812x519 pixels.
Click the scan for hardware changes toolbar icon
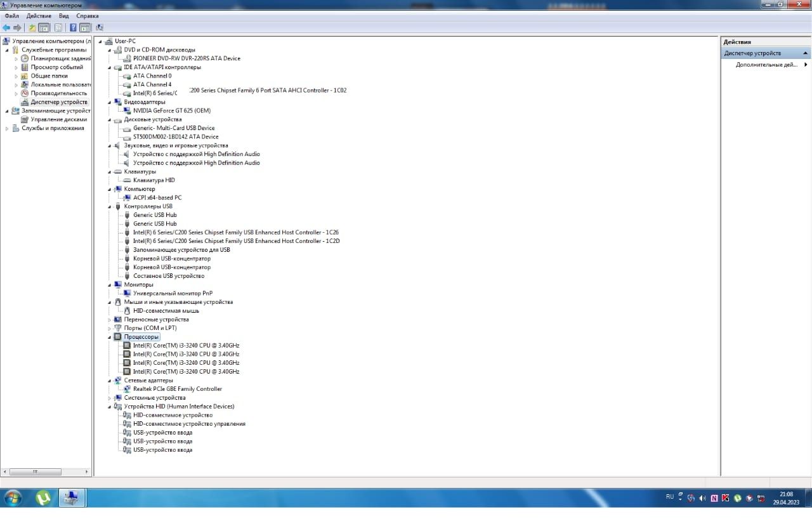pos(100,28)
